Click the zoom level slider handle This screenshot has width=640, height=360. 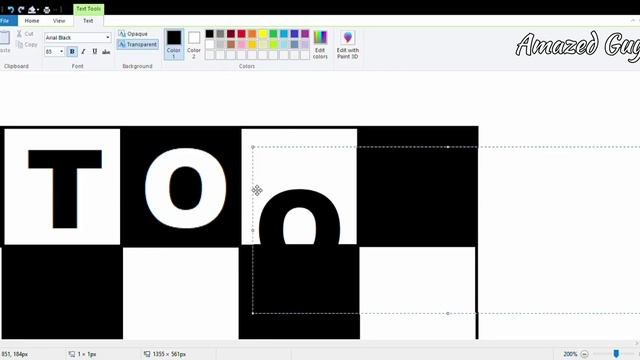tap(616, 353)
